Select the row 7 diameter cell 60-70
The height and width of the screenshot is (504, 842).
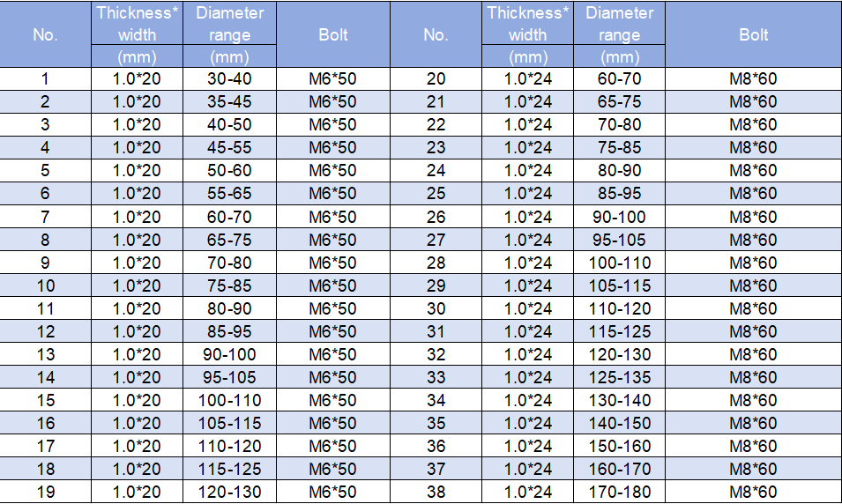[x=229, y=217]
